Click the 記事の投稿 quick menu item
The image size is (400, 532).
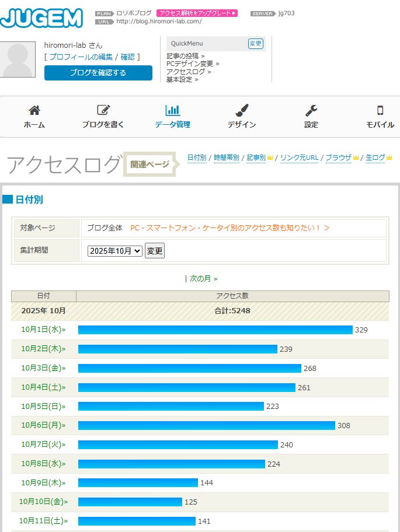pyautogui.click(x=185, y=56)
